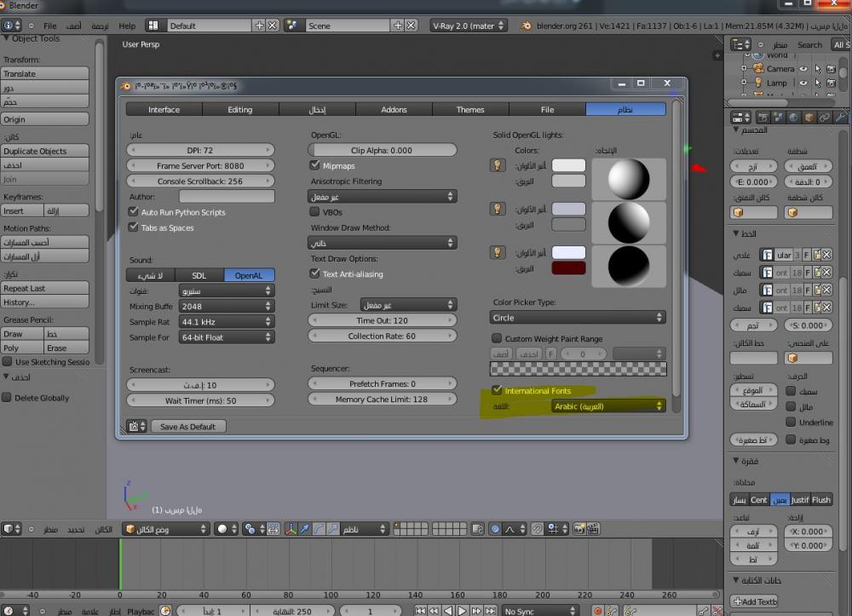Image resolution: width=852 pixels, height=616 pixels.
Task: Click the play animation button in timeline
Action: point(461,611)
